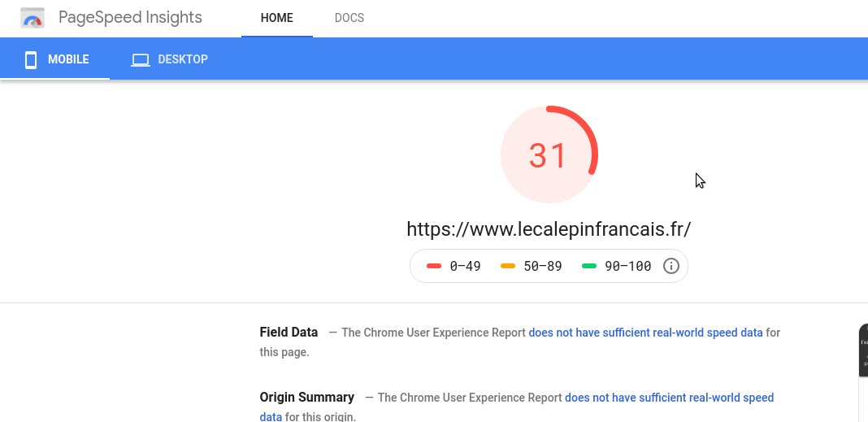Click the performance score 31 gauge
Screen dimensions: 868x422
549,154
